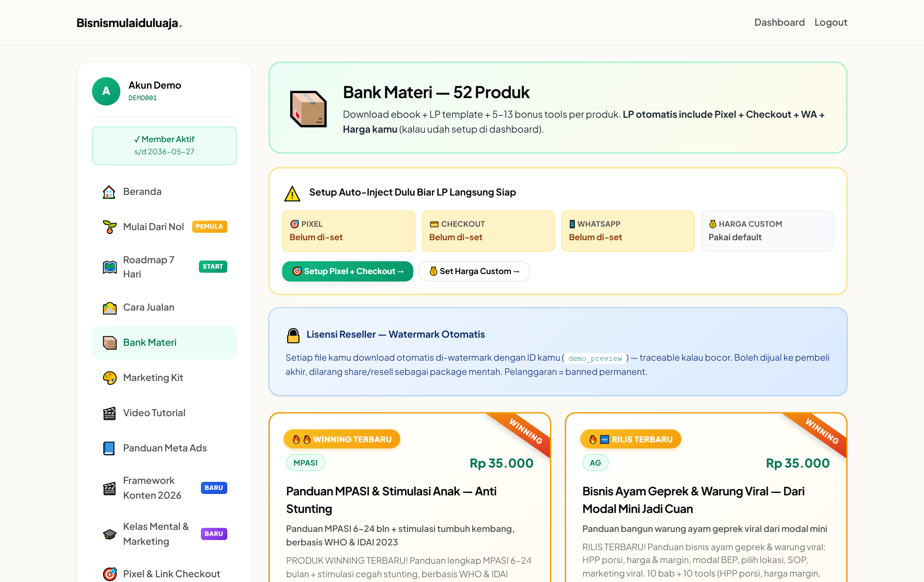
Task: Click the Pixel & Link Checkout target icon
Action: pos(109,574)
